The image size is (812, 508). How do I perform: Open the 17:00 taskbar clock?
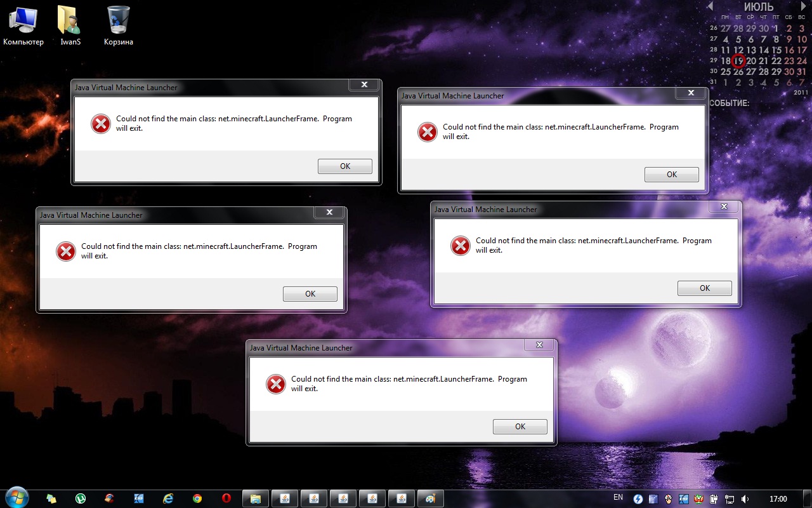pyautogui.click(x=778, y=499)
